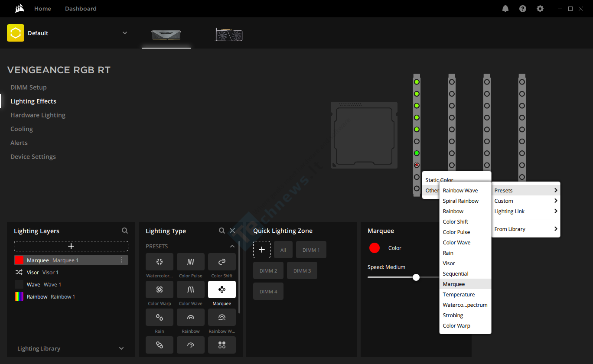Image resolution: width=593 pixels, height=364 pixels.
Task: Open the notifications bell icon
Action: pyautogui.click(x=505, y=9)
